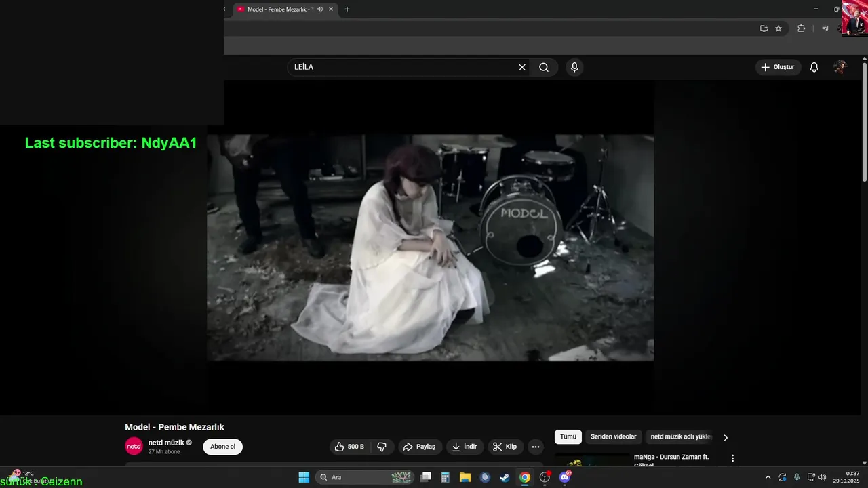
Task: Select the netd müzik adlı yükleyen chip
Action: click(x=681, y=437)
